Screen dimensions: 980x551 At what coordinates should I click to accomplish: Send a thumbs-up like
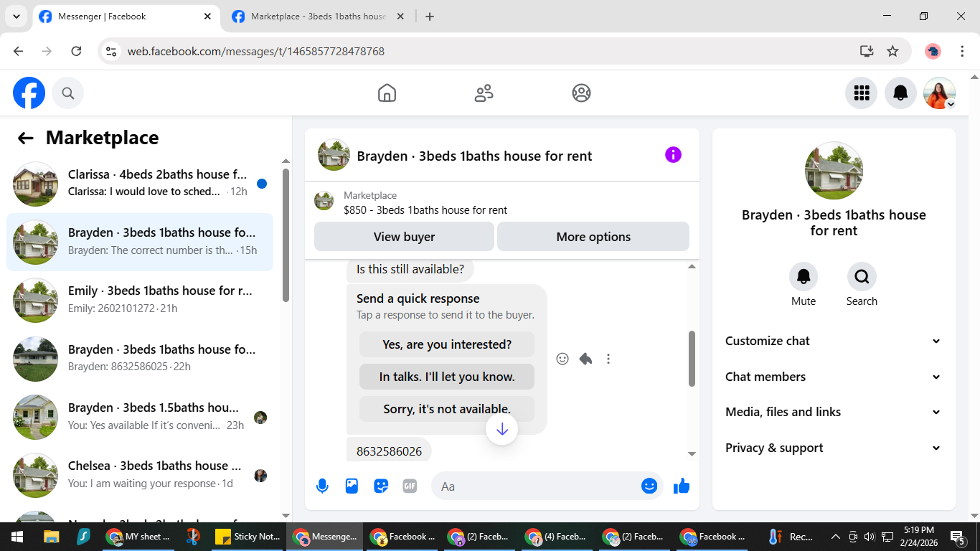pos(682,486)
